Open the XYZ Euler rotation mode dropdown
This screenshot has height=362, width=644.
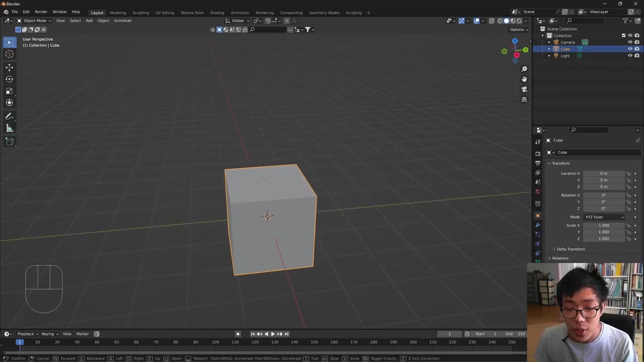pos(604,217)
